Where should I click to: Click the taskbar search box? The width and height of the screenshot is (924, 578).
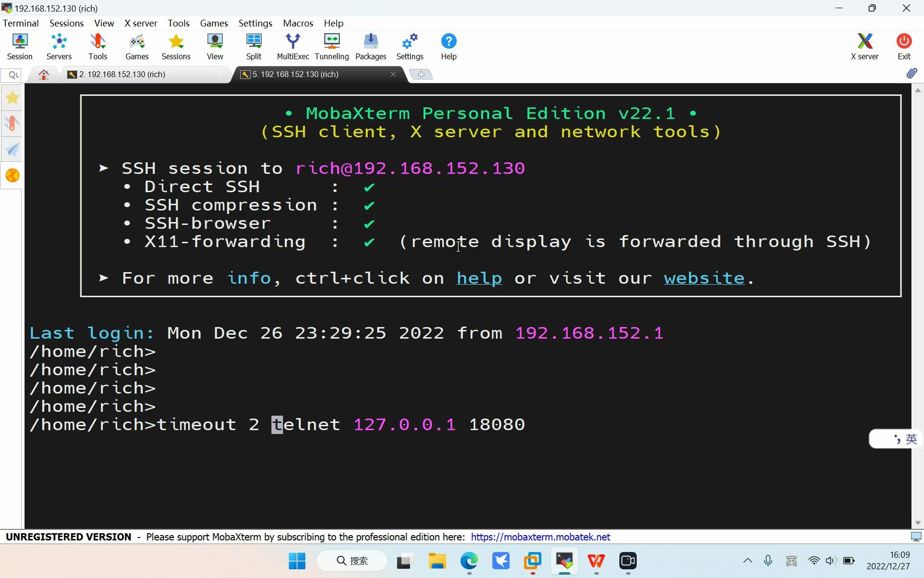pos(352,561)
